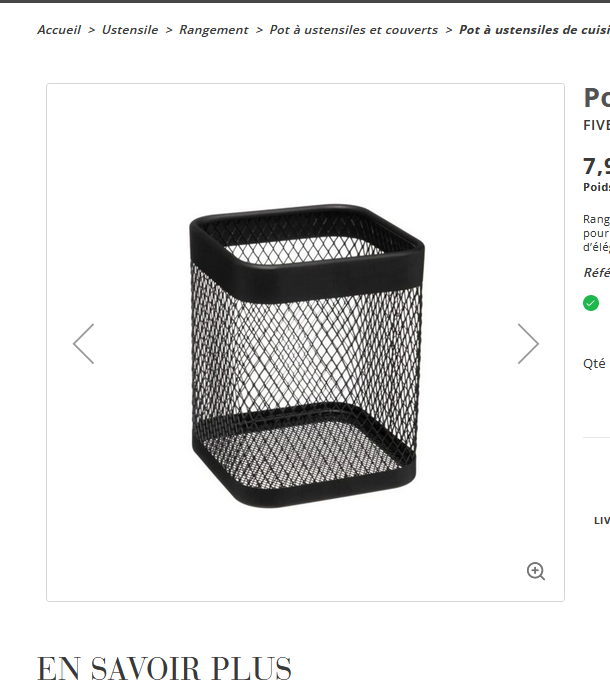Open the magnifier zoom on the photo

(x=536, y=571)
